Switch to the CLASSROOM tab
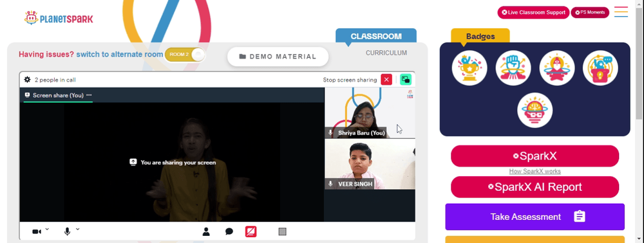This screenshot has height=243, width=644. pyautogui.click(x=376, y=36)
